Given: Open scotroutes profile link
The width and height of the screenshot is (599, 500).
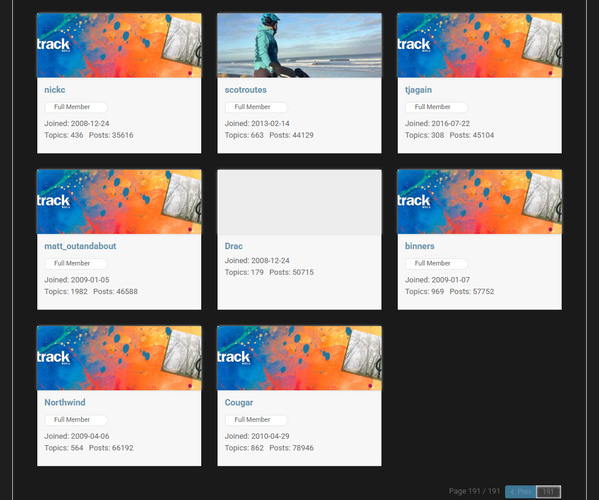Looking at the screenshot, I should [x=245, y=90].
